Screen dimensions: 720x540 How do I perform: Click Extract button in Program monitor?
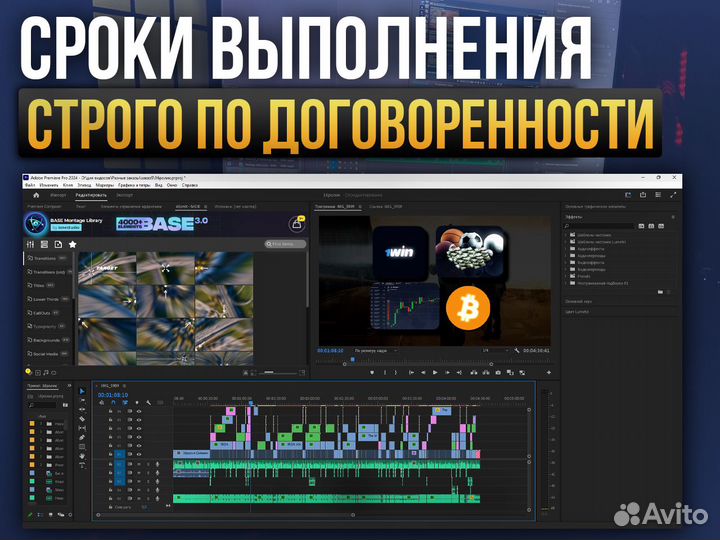click(486, 372)
